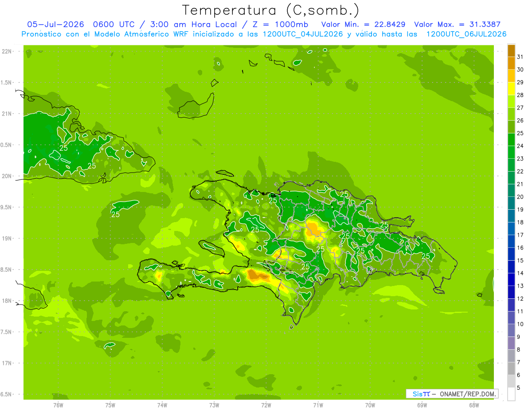Pick the gray swatch between 6 and 7
Image resolution: width=532 pixels, height=411 pixels.
click(x=511, y=368)
